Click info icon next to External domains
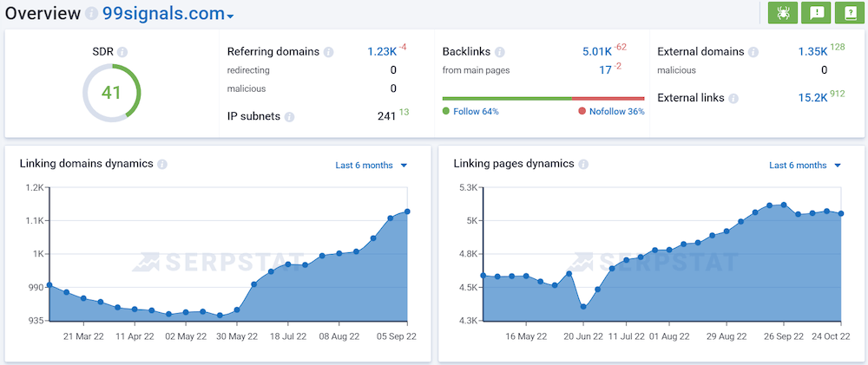This screenshot has height=365, width=868. 751,52
